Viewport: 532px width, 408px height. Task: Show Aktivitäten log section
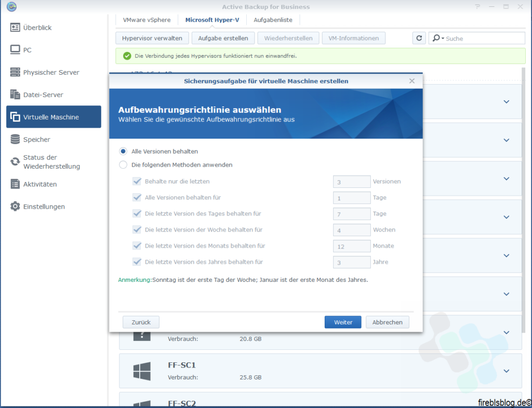point(54,184)
